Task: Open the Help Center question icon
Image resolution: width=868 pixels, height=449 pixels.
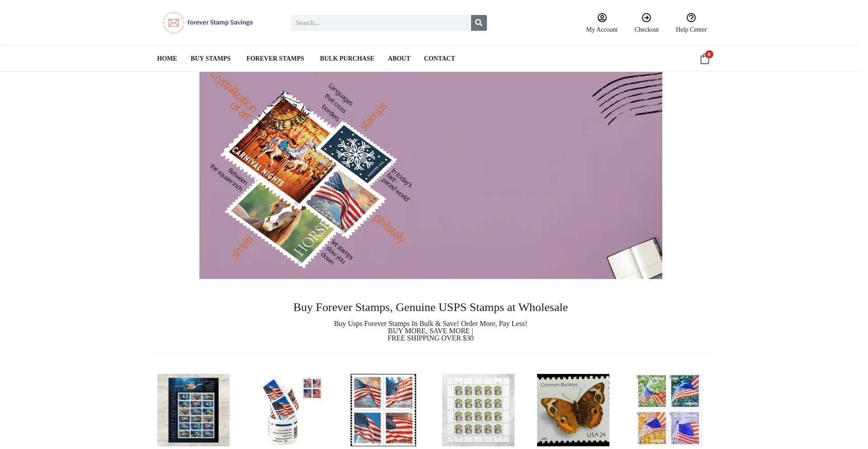Action: 691,18
